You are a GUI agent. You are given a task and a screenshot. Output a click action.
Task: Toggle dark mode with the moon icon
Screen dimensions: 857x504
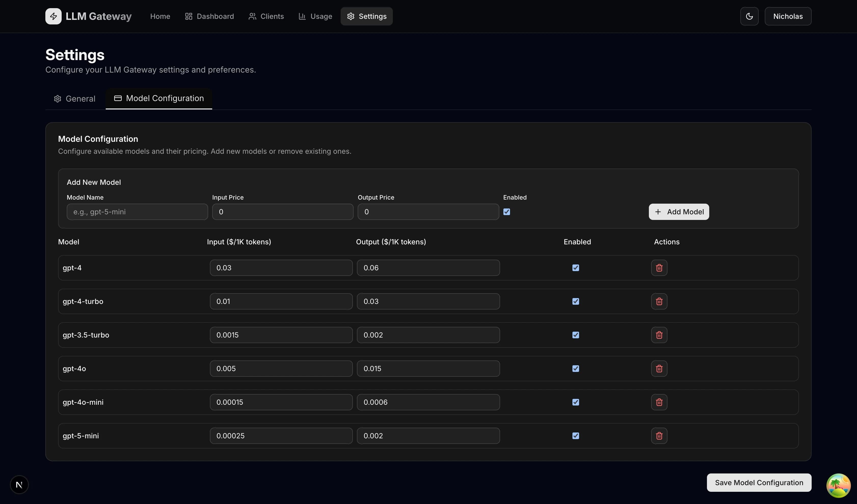(749, 16)
